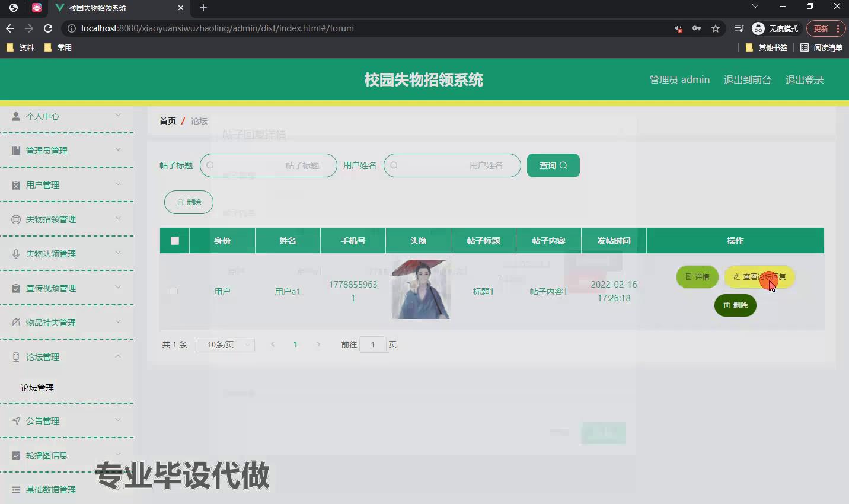849x504 pixels.
Task: Click 退出登录 in the top header
Action: click(804, 80)
